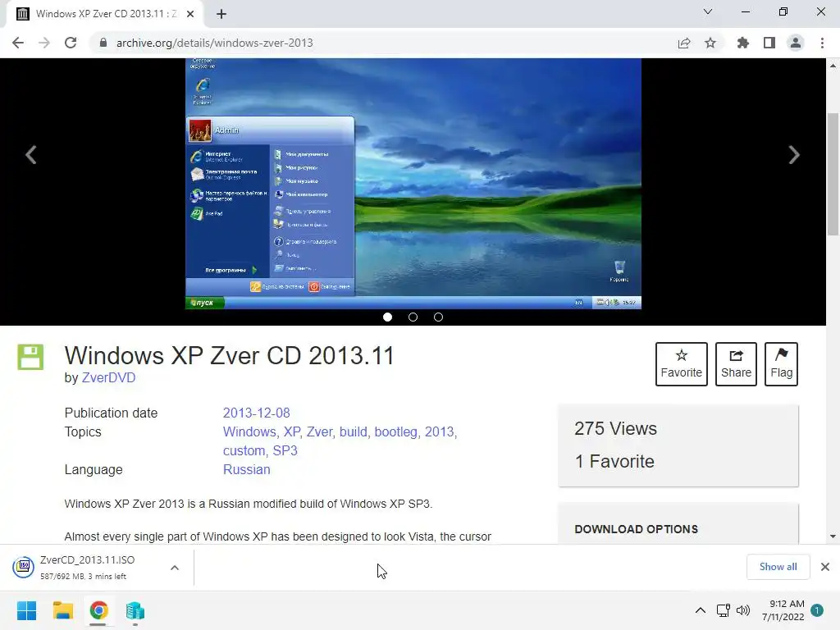Open the tab search dropdown chevron
840x630 pixels.
(708, 11)
